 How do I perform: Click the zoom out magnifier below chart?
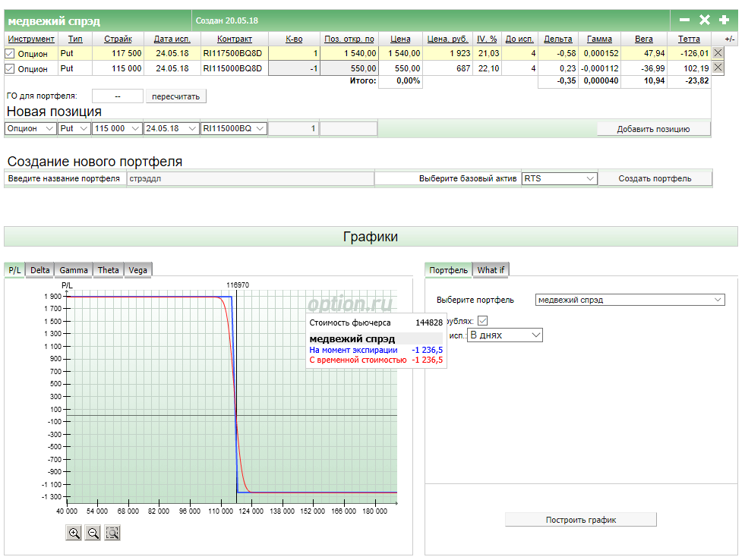(93, 533)
